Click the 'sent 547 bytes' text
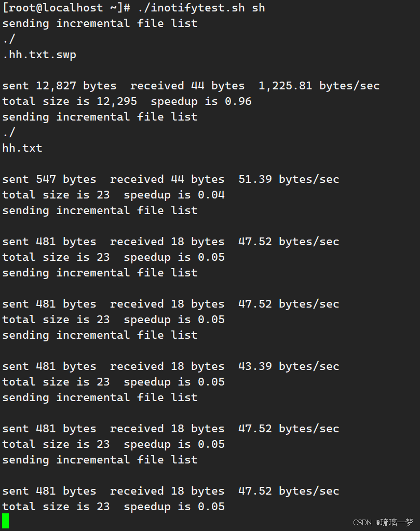 tap(49, 179)
